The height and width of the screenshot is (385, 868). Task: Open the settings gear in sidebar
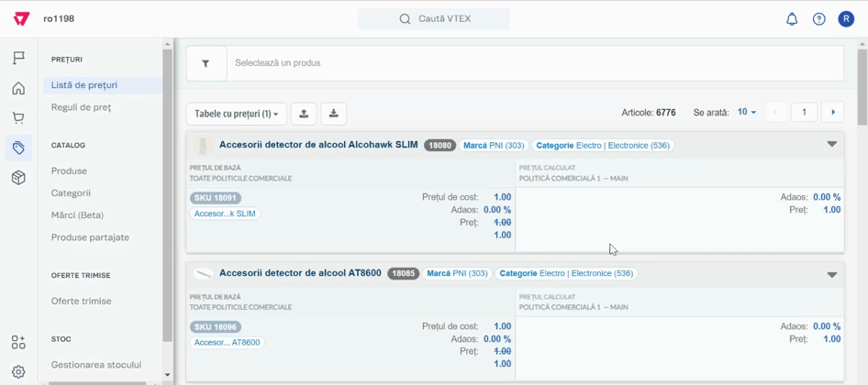pyautogui.click(x=18, y=372)
